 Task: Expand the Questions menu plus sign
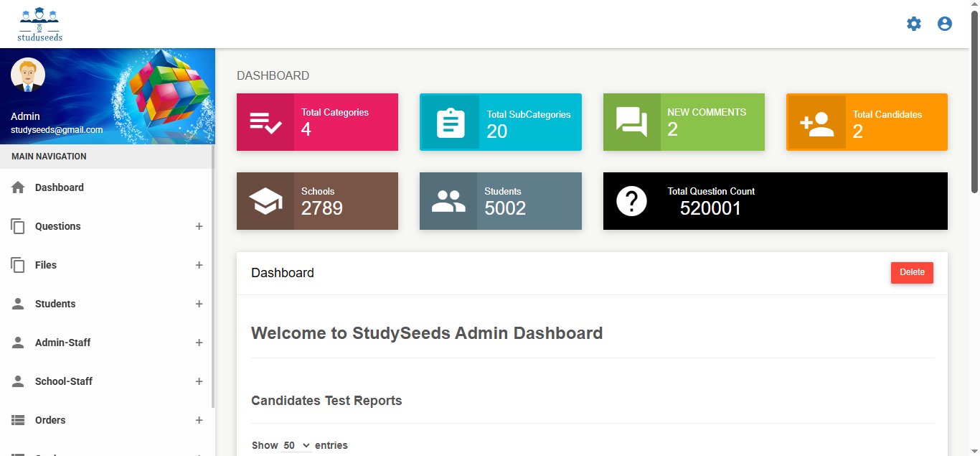[x=199, y=226]
